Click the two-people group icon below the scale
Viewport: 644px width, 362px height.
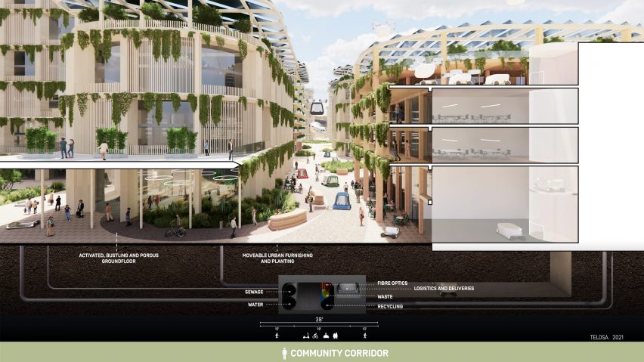pyautogui.click(x=335, y=336)
